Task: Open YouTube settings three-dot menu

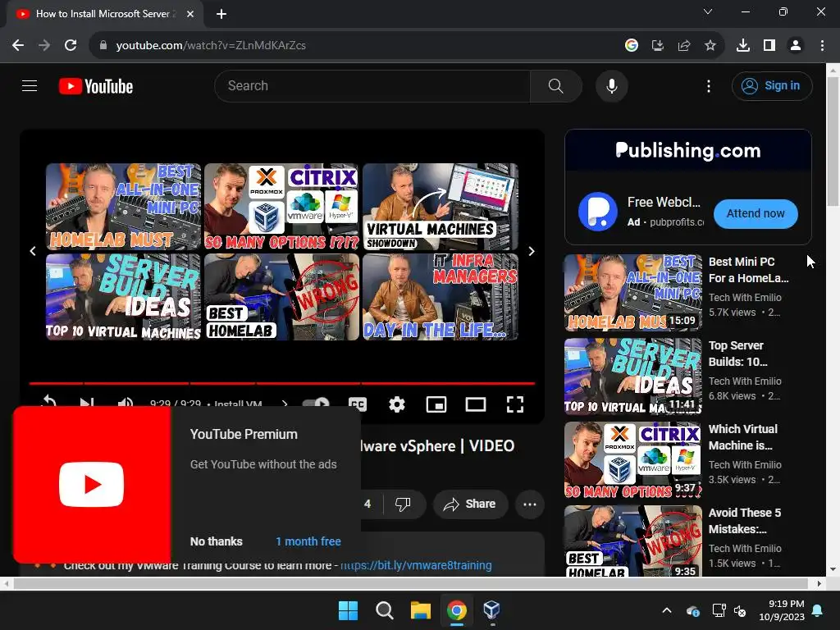Action: tap(708, 85)
